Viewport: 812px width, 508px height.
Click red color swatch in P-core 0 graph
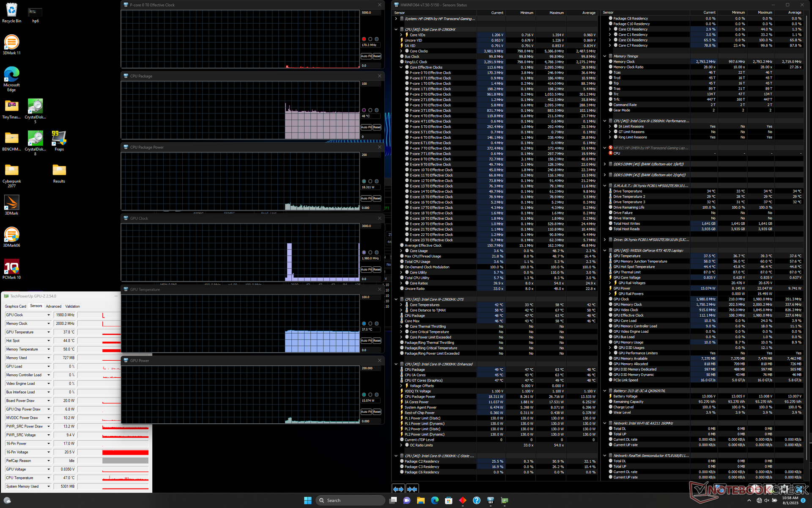point(364,39)
